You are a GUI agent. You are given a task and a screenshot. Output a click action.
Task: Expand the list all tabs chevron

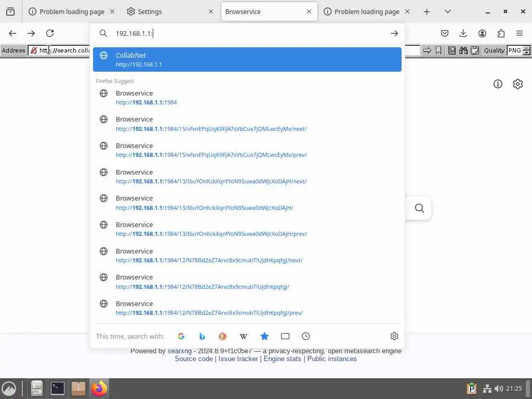[x=447, y=11]
